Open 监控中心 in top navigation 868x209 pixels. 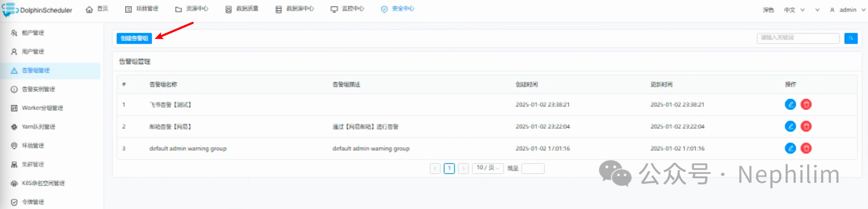pos(347,9)
